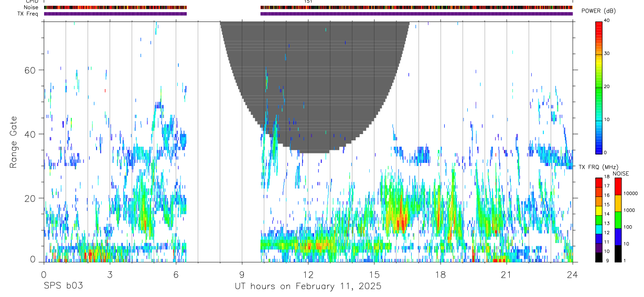The height and width of the screenshot is (297, 644).
Task: Pick the purple segment of the TX frequency legend
Action: [599, 247]
